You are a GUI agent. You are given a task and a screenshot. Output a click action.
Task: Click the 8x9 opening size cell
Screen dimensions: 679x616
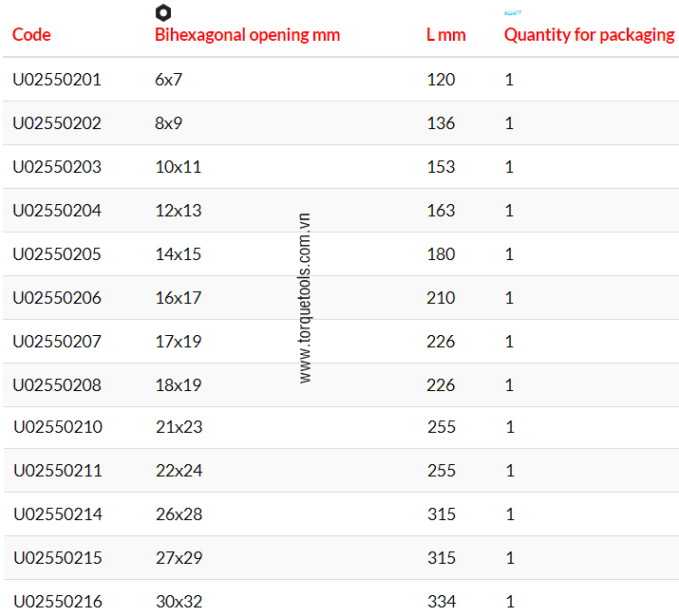pyautogui.click(x=168, y=123)
